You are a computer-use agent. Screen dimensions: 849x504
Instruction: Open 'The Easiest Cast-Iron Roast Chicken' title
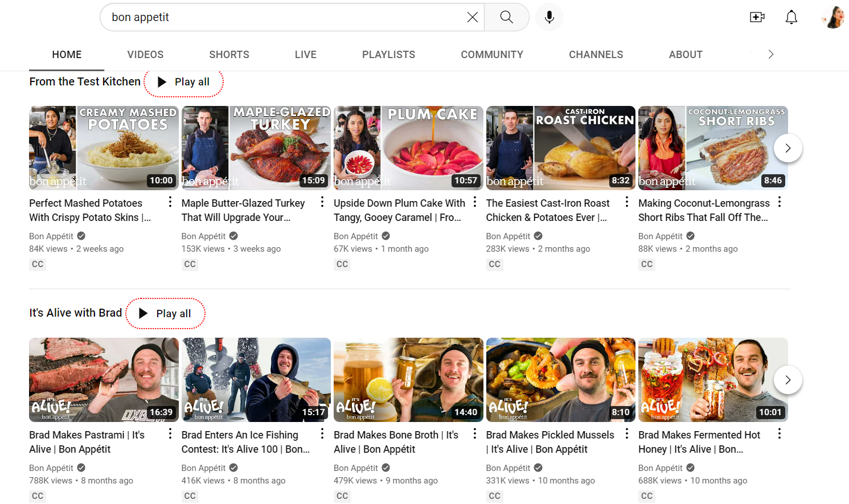[548, 210]
